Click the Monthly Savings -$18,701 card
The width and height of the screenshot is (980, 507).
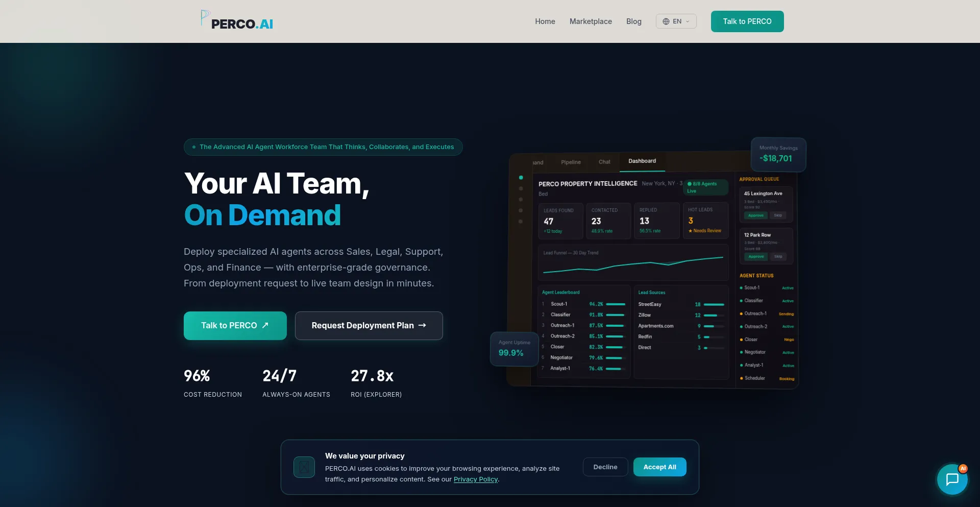tap(778, 155)
